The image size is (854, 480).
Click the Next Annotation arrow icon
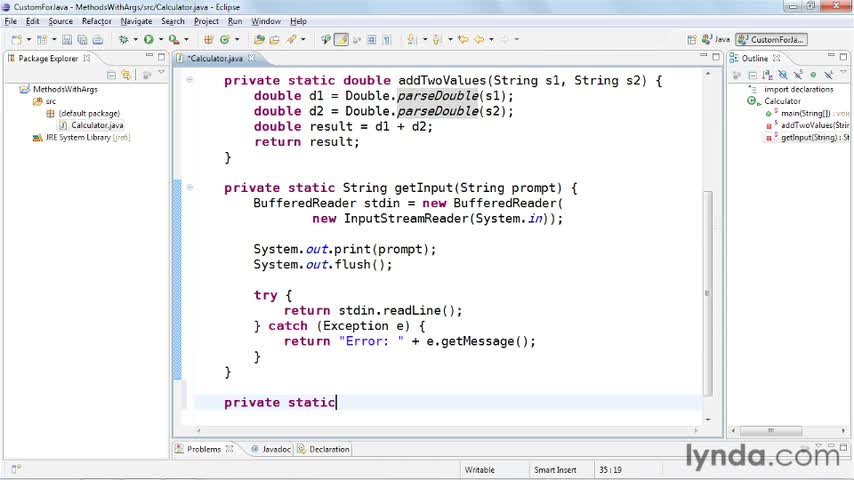412,40
